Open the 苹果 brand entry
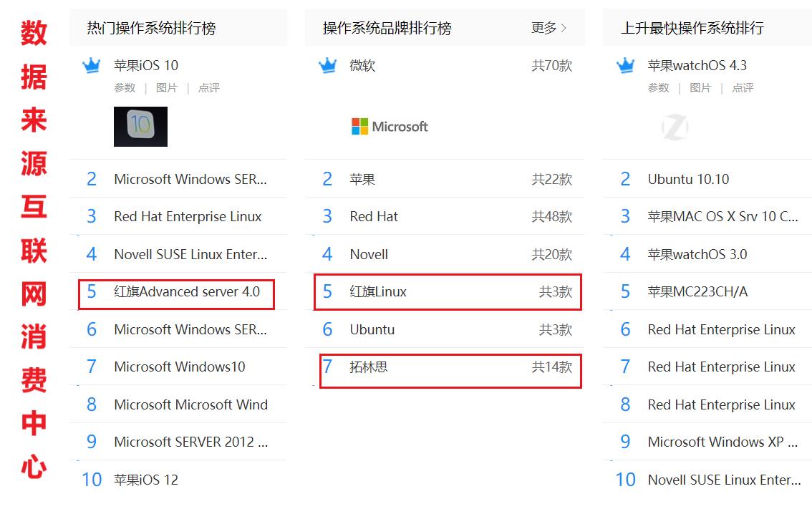 pos(362,179)
